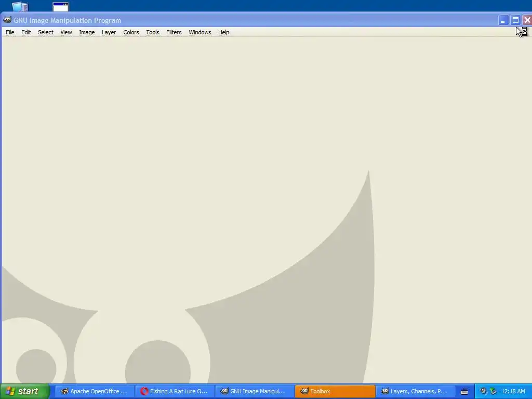The height and width of the screenshot is (399, 532).
Task: Open the Windows menu
Action: (200, 32)
